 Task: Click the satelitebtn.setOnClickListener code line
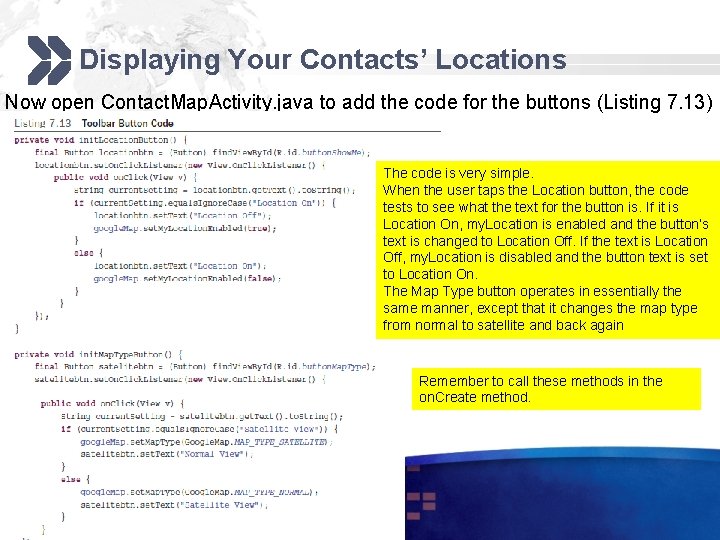(180, 379)
